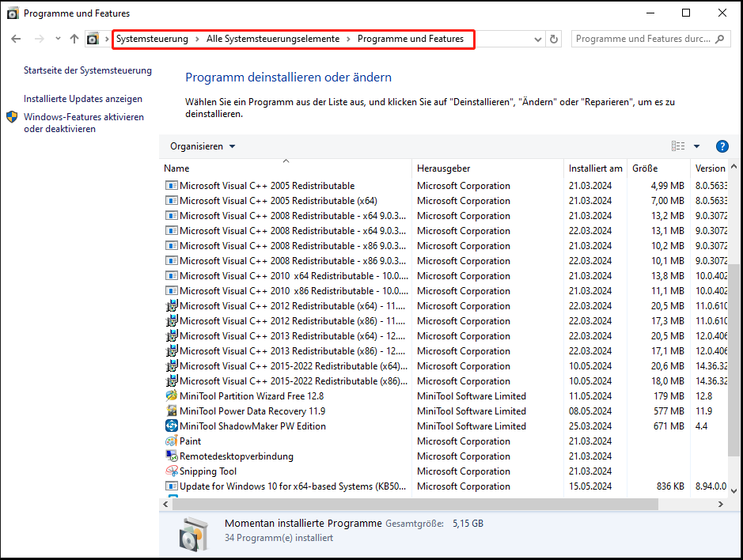The width and height of the screenshot is (743, 560).
Task: Expand chevron after Systemsteuerung breadcrumb
Action: tap(197, 39)
